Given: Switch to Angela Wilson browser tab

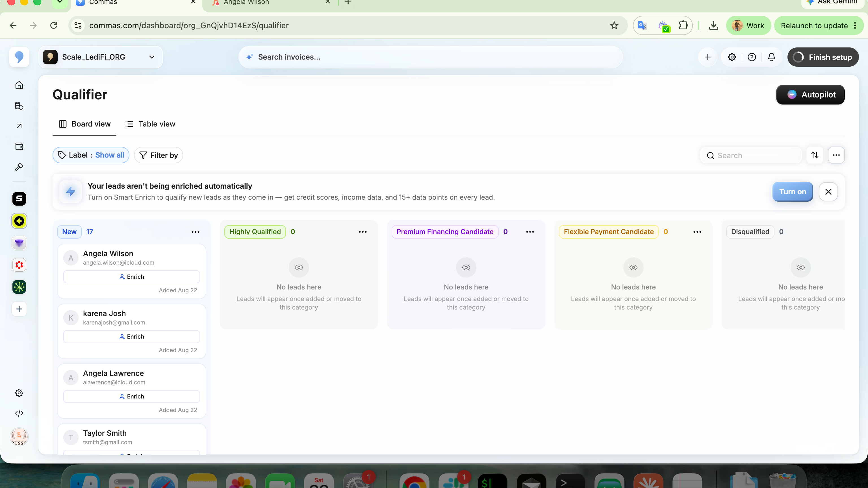Looking at the screenshot, I should (270, 3).
